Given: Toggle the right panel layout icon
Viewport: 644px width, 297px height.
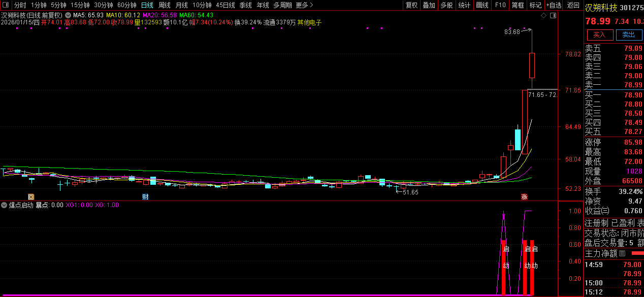Looking at the screenshot, I should click(553, 16).
